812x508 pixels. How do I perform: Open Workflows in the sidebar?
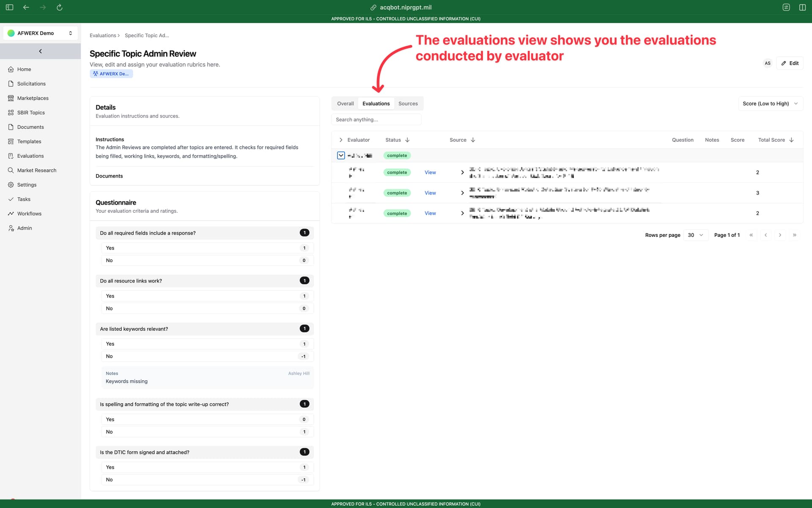29,214
